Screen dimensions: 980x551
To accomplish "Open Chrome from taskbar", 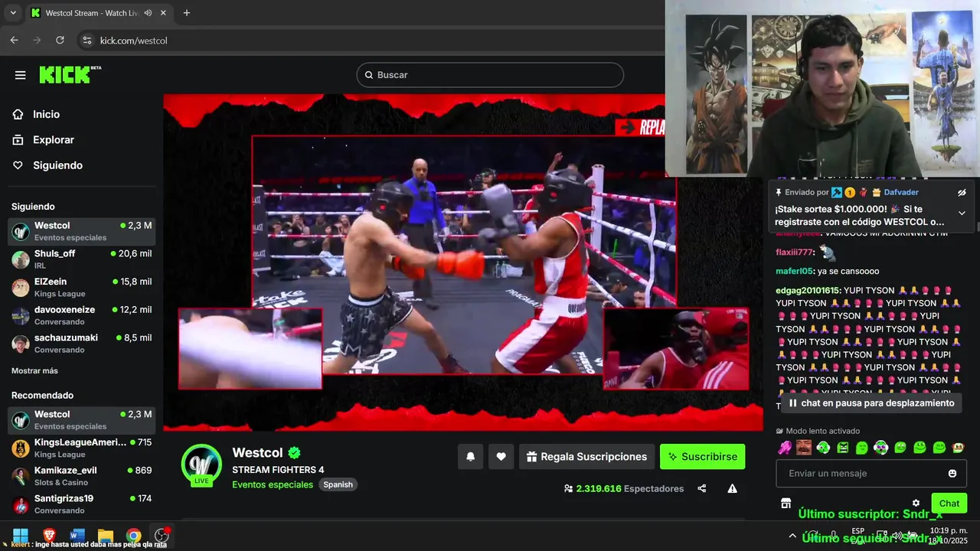I will click(x=134, y=536).
